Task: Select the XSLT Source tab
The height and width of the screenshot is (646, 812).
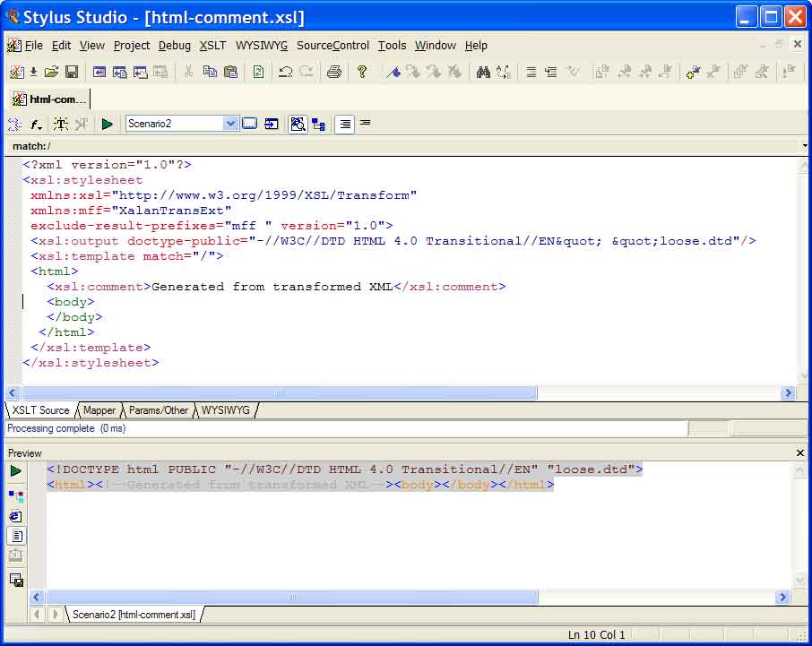Action: 40,410
